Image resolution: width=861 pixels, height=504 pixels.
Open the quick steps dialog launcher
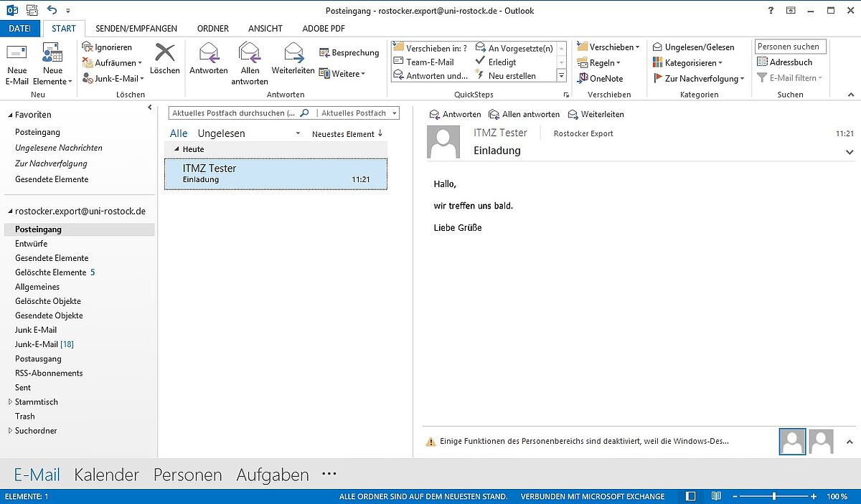point(566,95)
